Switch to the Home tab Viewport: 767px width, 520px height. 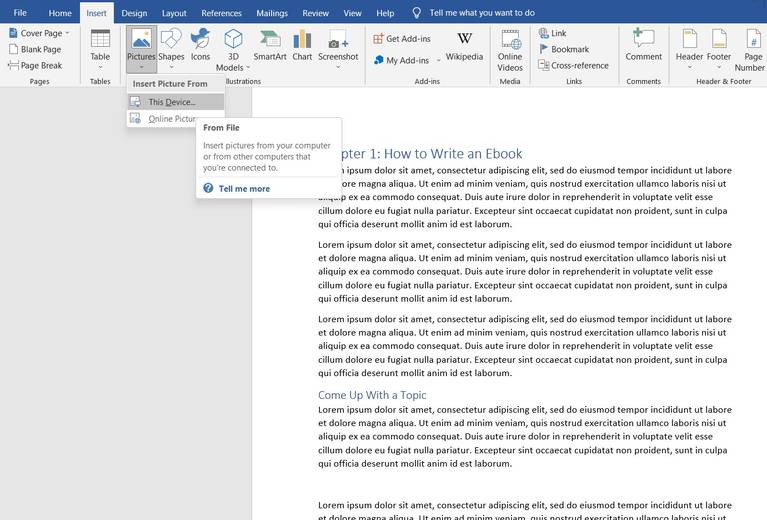[60, 13]
